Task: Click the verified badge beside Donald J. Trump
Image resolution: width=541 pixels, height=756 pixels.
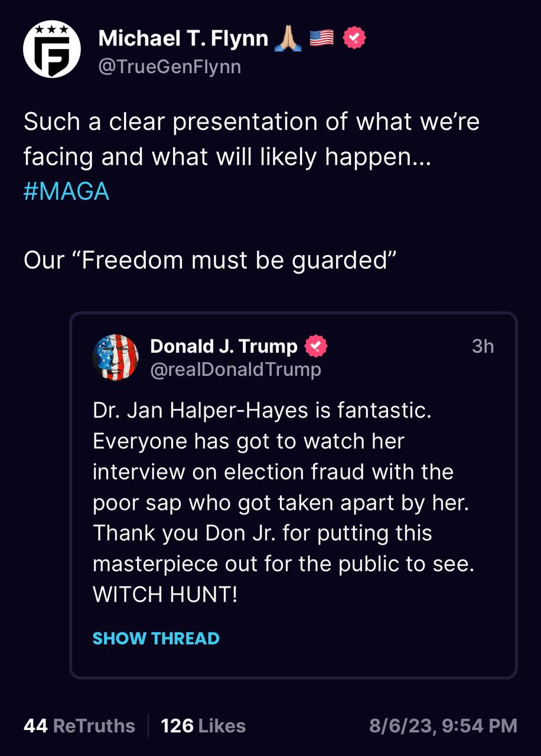Action: pos(315,346)
